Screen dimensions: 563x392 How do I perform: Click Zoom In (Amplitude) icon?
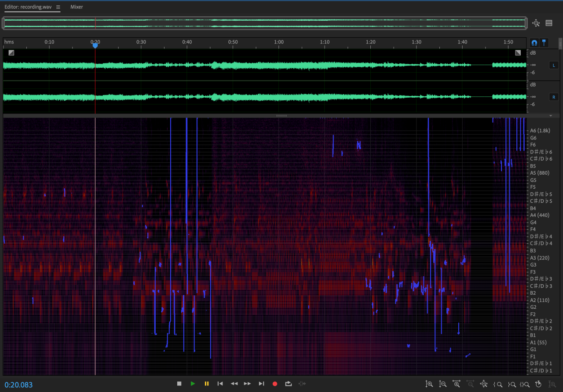[x=429, y=384]
